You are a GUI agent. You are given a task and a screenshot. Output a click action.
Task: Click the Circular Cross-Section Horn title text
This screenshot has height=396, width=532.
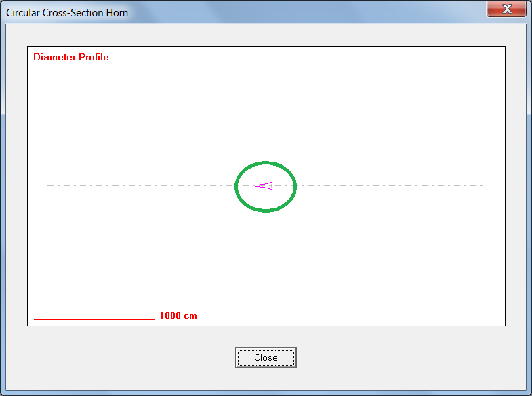coord(67,13)
